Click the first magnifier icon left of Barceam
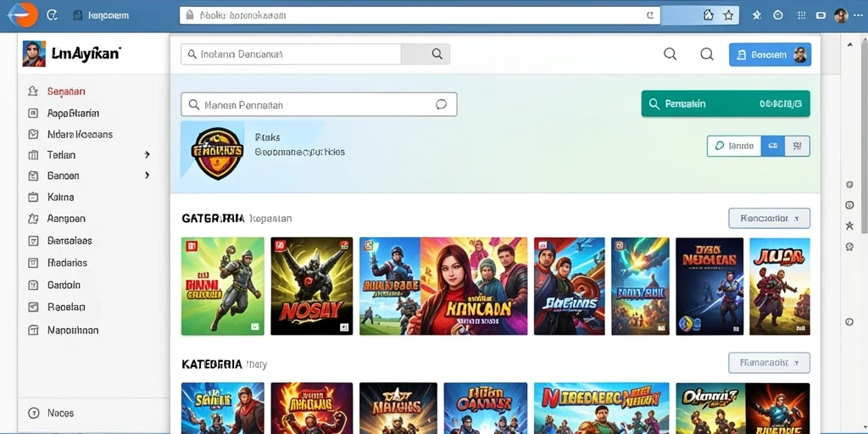This screenshot has height=434, width=868. pyautogui.click(x=670, y=53)
